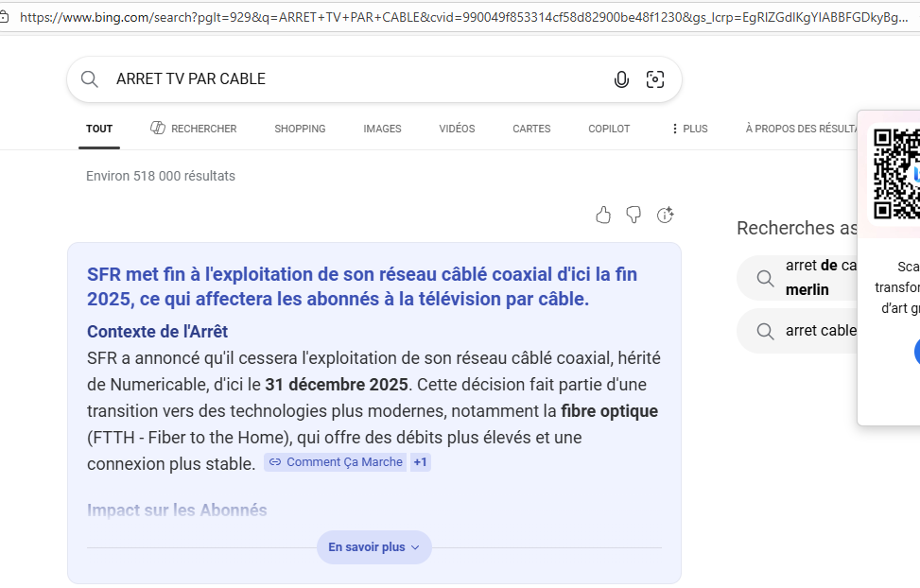Give a thumbs down on the AI answer
The width and height of the screenshot is (920, 588).
point(634,215)
